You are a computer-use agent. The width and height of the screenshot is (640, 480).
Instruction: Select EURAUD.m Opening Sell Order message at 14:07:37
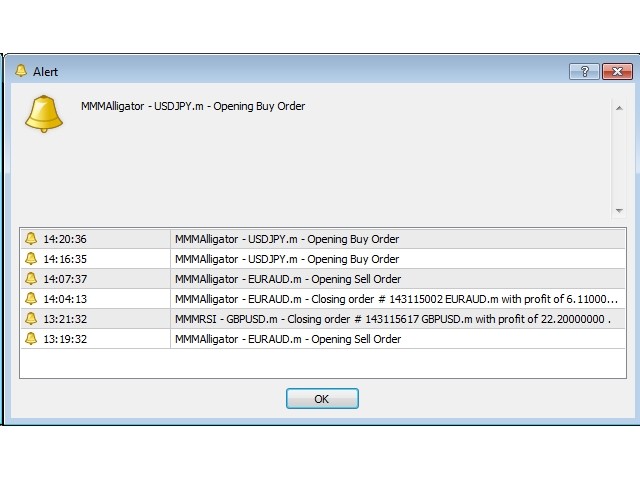pyautogui.click(x=288, y=279)
